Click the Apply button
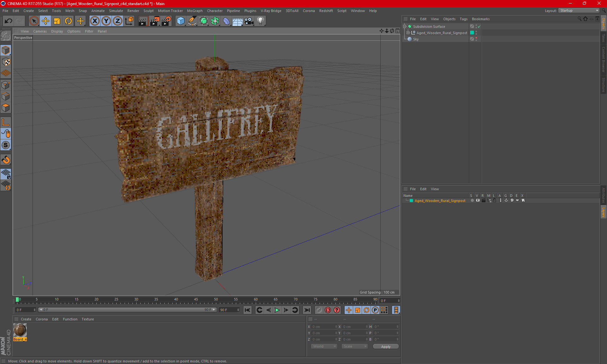607x364 pixels. (386, 347)
